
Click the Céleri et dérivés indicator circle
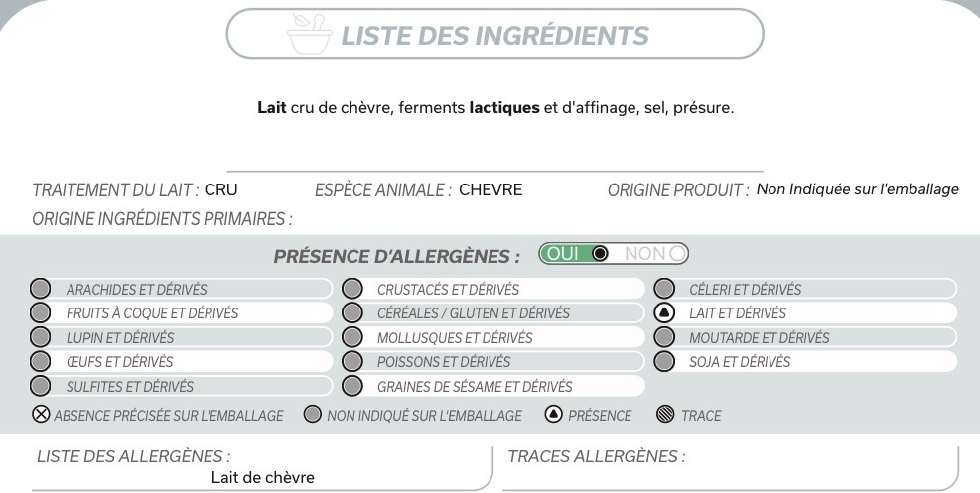pyautogui.click(x=665, y=290)
